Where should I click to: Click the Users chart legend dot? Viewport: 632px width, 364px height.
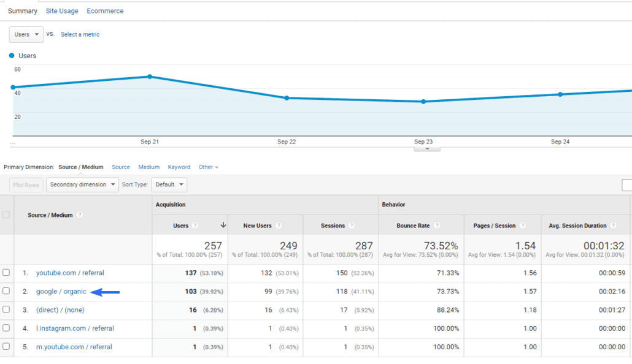click(12, 56)
